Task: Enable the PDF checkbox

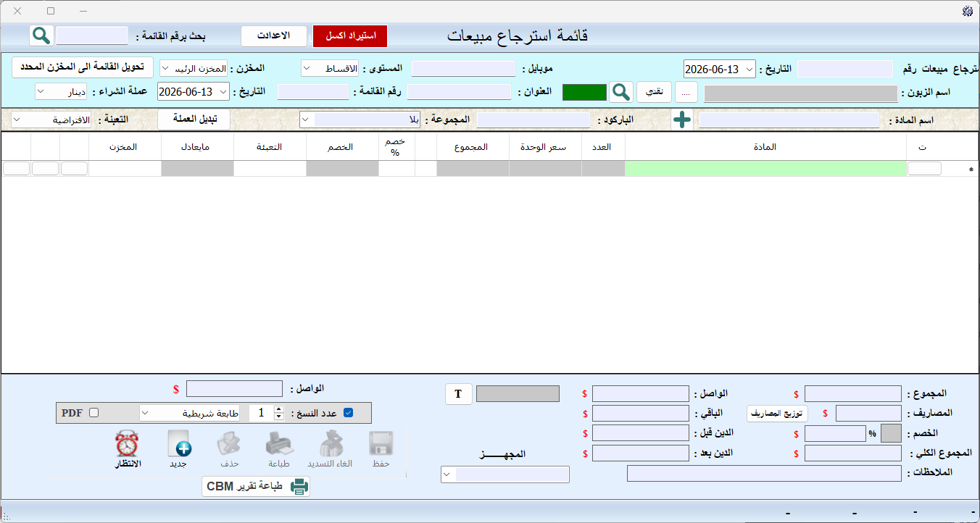Action: pos(94,413)
